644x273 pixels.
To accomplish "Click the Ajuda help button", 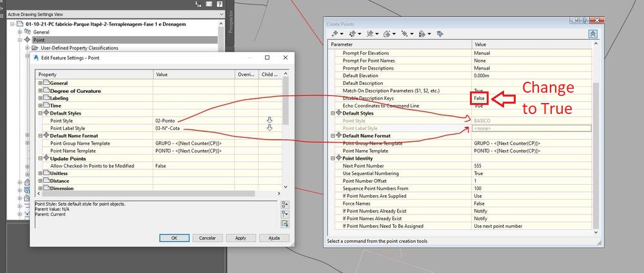I will coord(274,238).
